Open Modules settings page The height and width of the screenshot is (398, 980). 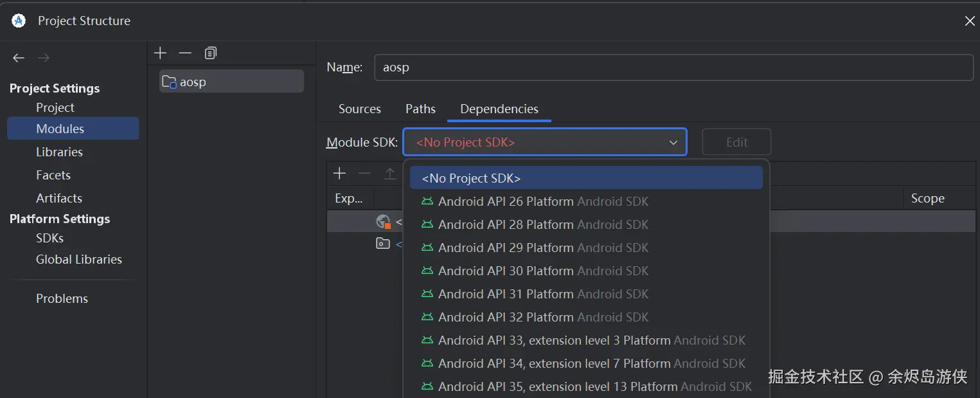point(73,129)
